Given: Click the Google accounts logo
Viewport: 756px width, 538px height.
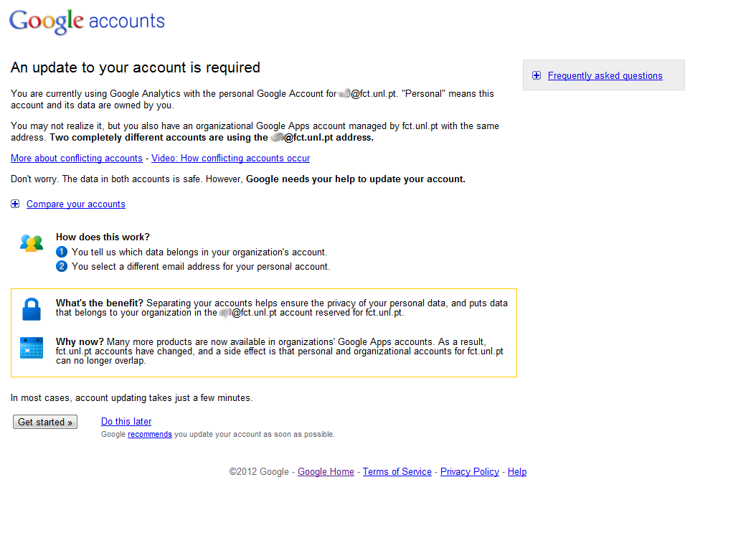Looking at the screenshot, I should tap(87, 21).
